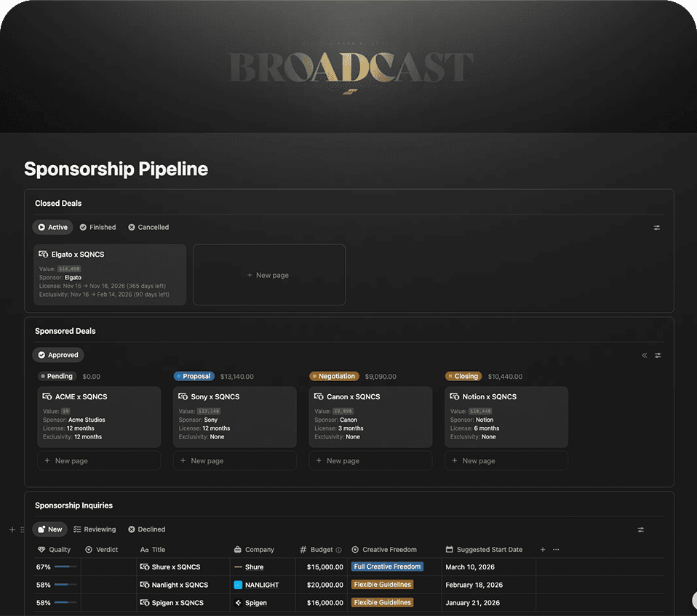This screenshot has width=697, height=616.
Task: Click the handshake icon on Notion x SQNCS
Action: point(454,396)
